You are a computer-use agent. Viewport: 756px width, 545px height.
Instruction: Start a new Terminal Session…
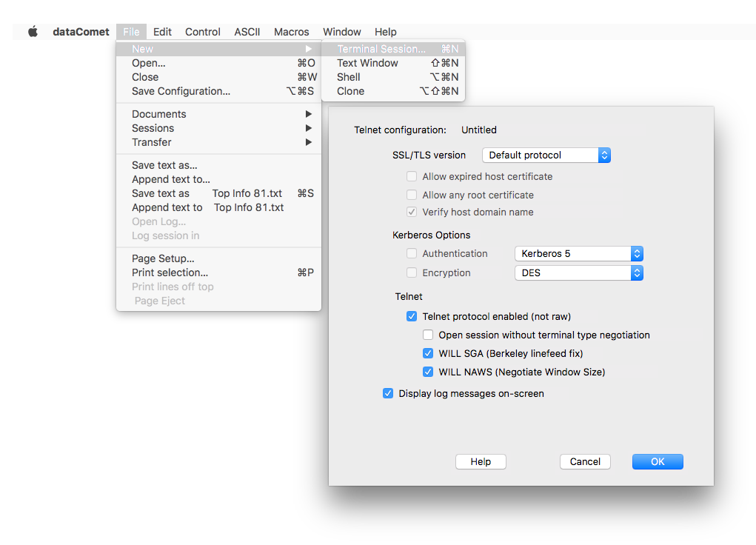[393, 49]
